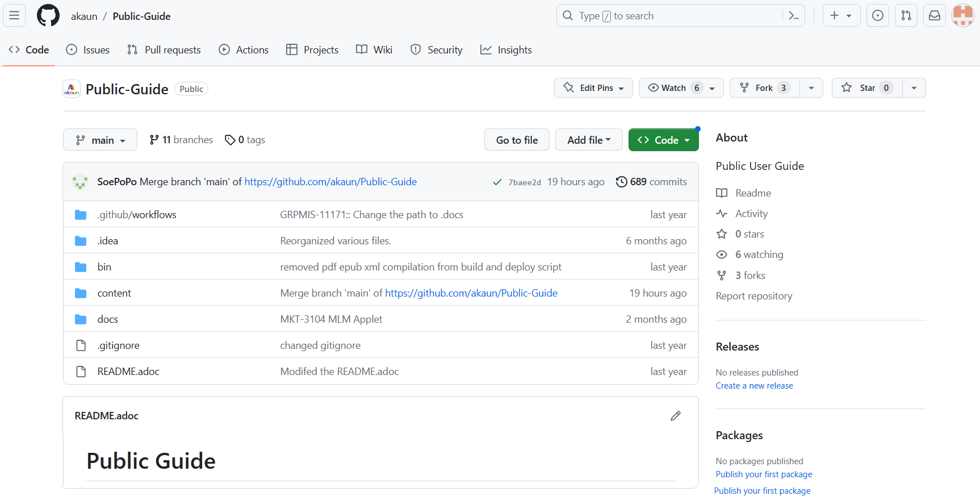Open pull requests icon in top bar
Viewport: 980px width, 496px height.
906,16
